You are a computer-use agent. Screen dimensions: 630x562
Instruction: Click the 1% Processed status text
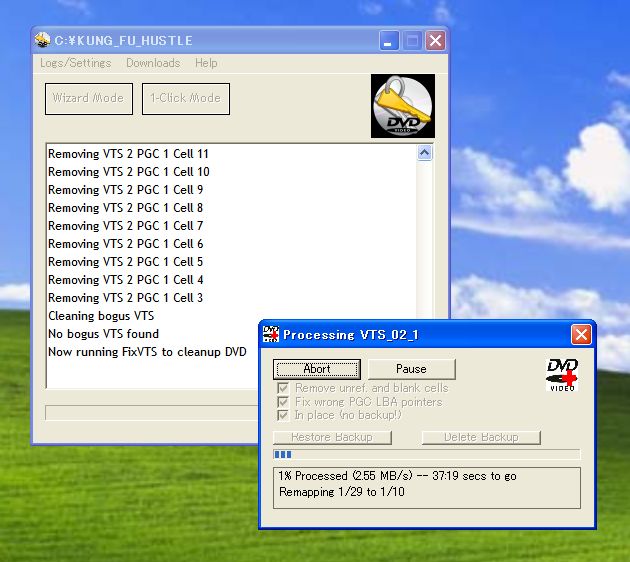tap(397, 476)
